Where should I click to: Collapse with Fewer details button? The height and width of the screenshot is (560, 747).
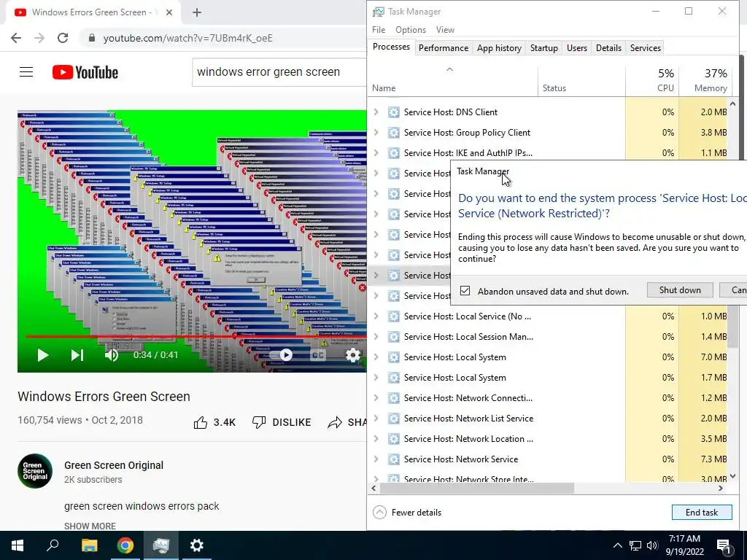(407, 513)
